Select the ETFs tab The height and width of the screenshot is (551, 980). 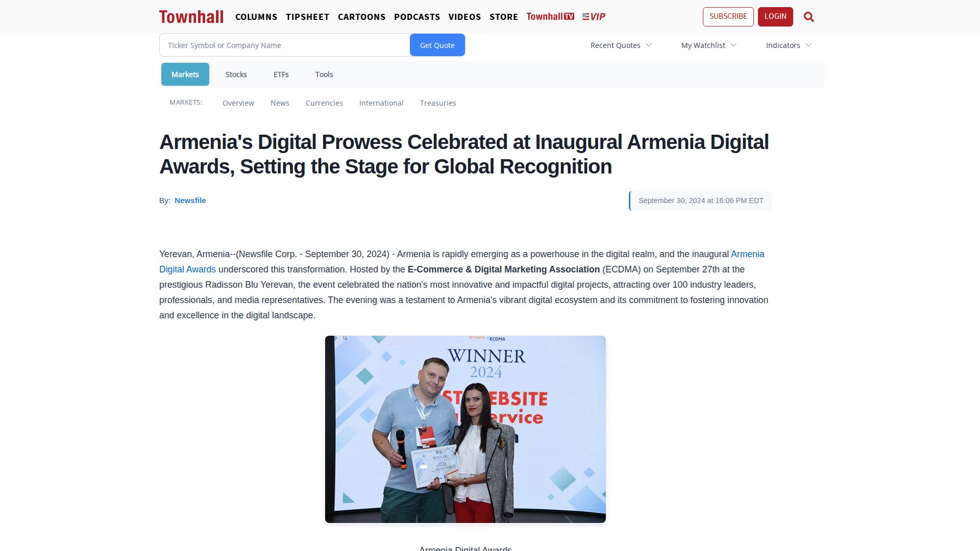[x=281, y=74]
